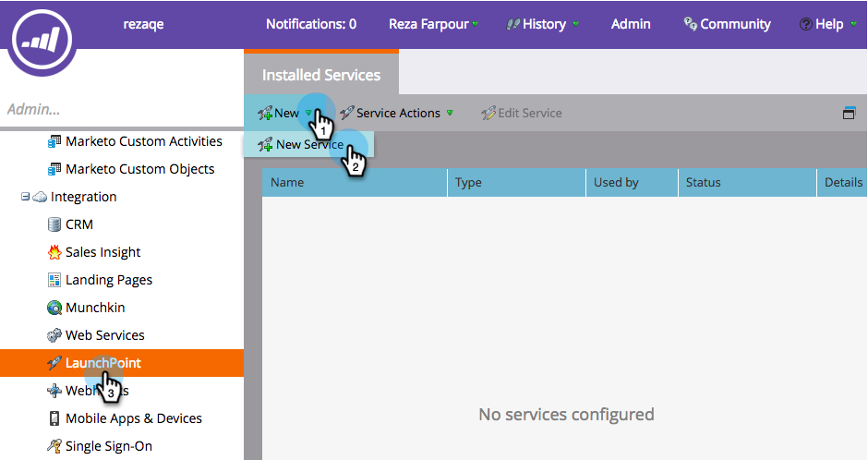Open the Help dropdown arrow
Viewport: 868px width, 460px height.
click(x=853, y=24)
